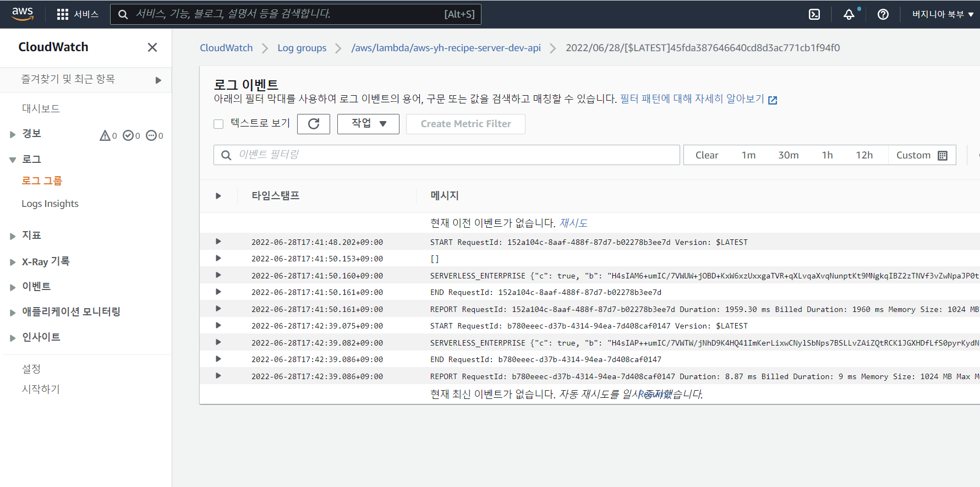Viewport: 980px width, 487px height.
Task: Expand START RequestId b780eeec log row
Action: click(218, 325)
